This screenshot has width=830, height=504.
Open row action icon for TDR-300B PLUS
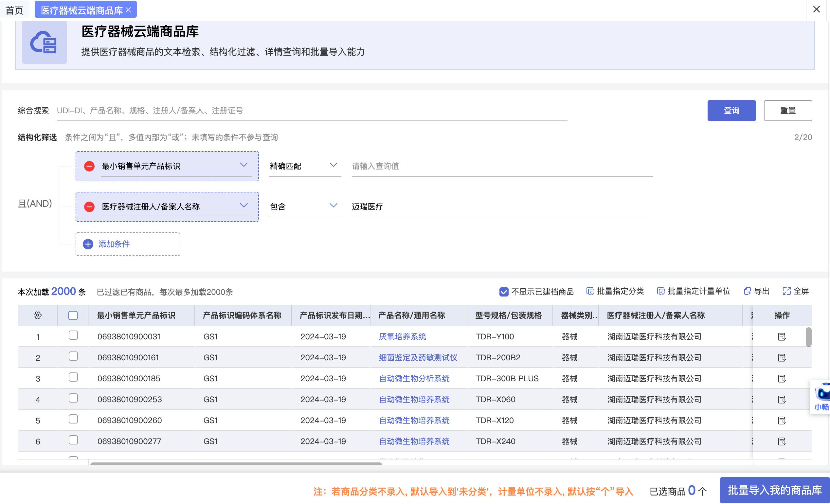click(x=782, y=378)
